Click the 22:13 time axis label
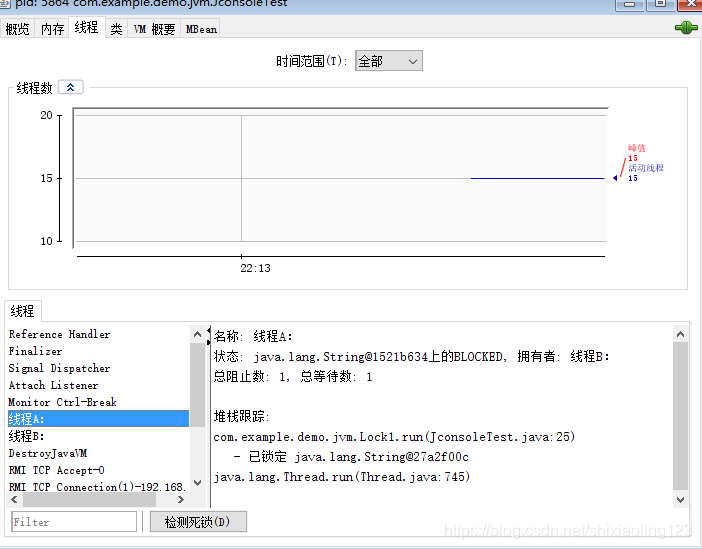This screenshot has height=549, width=702. click(x=255, y=268)
